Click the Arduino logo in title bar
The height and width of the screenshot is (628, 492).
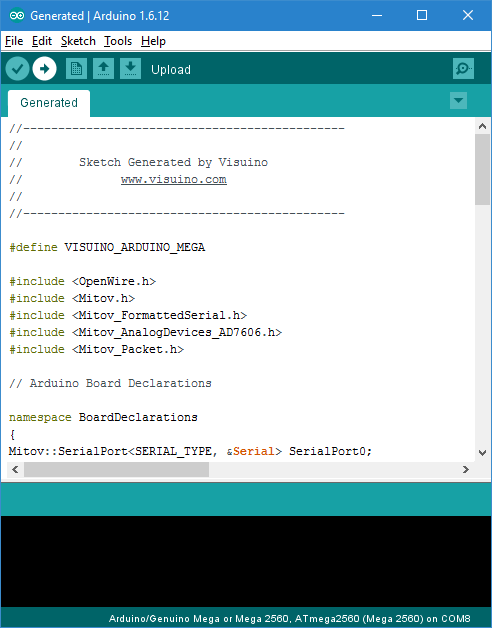[x=17, y=15]
